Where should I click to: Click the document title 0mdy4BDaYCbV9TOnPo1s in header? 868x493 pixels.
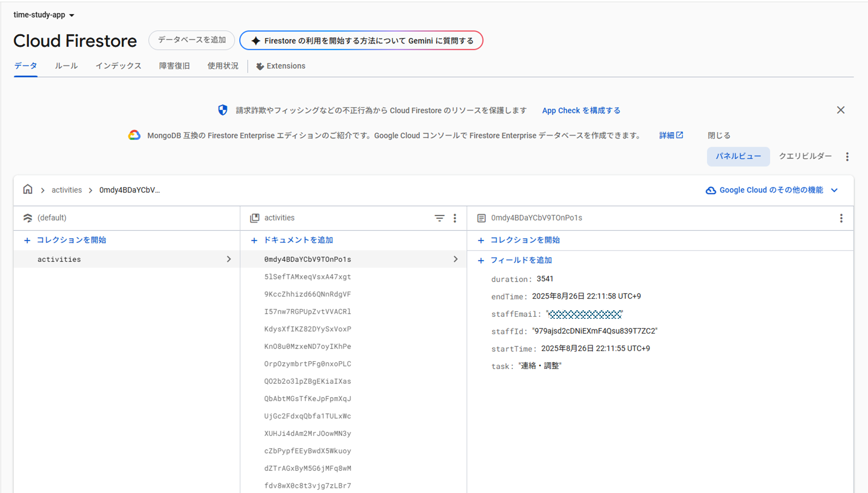tap(536, 218)
